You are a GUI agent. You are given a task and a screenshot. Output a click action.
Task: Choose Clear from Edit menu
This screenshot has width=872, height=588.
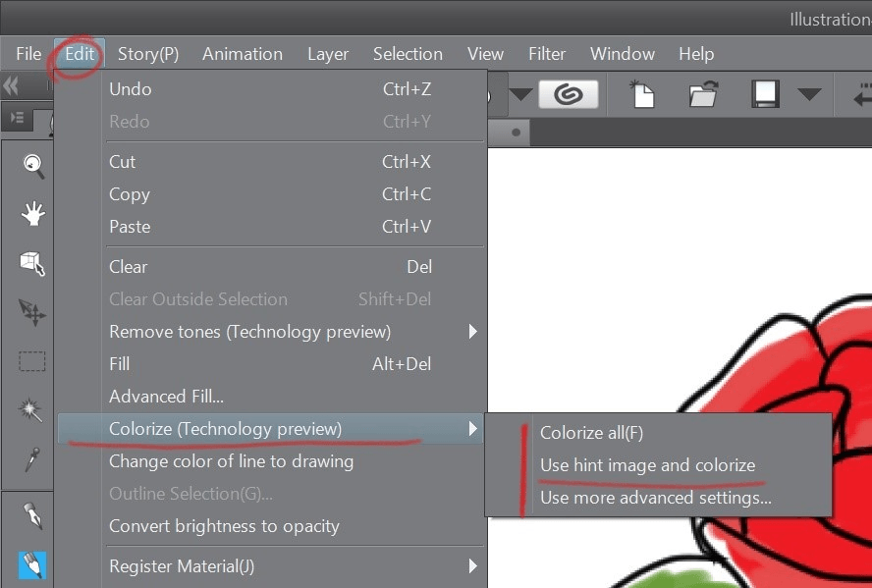[x=271, y=267]
